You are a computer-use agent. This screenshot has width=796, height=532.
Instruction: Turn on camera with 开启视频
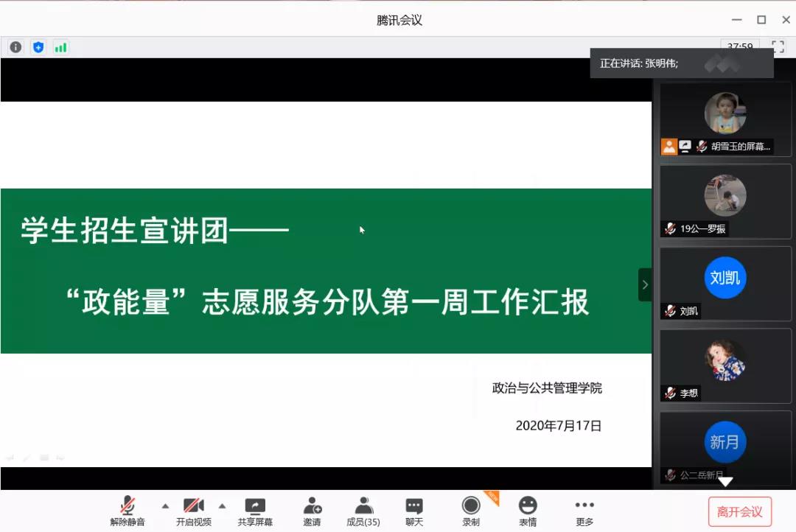pyautogui.click(x=193, y=511)
